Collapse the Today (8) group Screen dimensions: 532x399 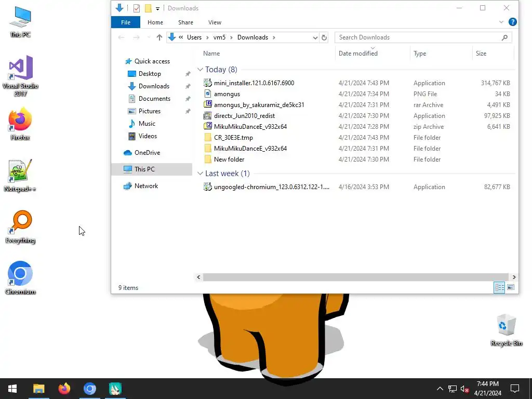(x=200, y=70)
